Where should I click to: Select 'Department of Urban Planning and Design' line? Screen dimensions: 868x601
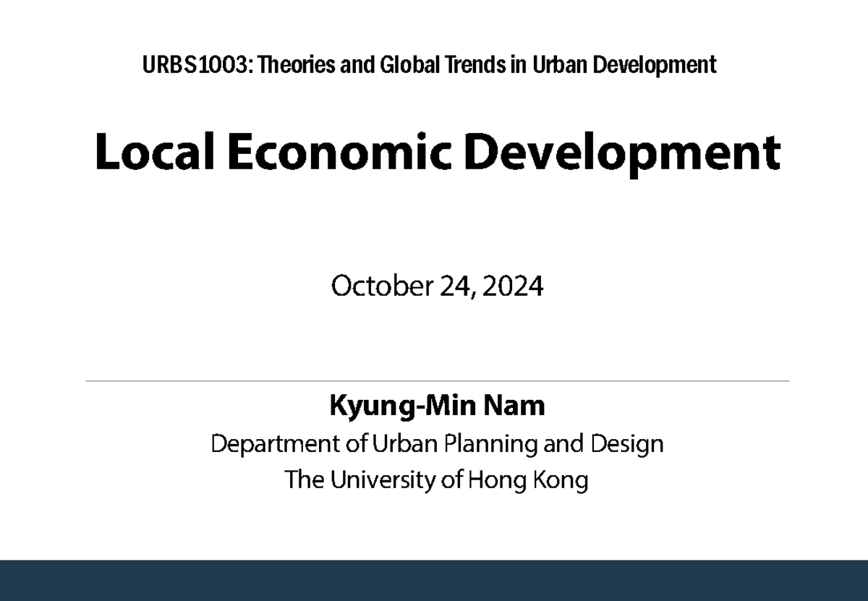coord(437,443)
